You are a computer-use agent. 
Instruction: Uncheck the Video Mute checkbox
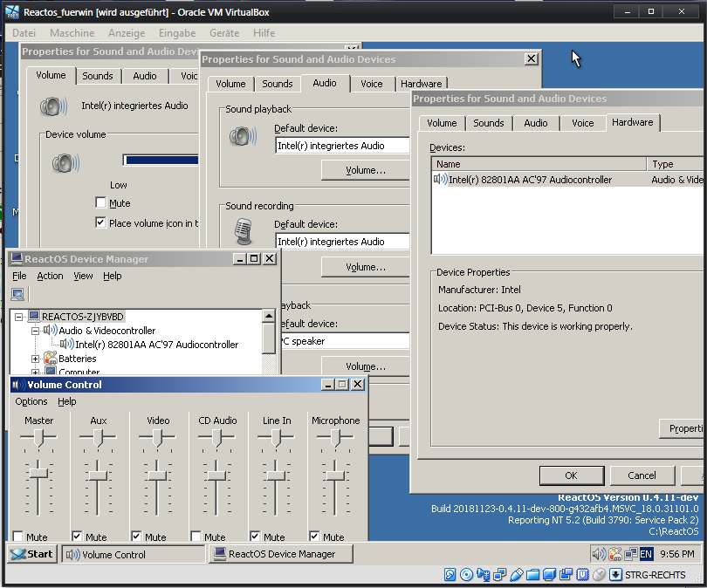[x=136, y=537]
